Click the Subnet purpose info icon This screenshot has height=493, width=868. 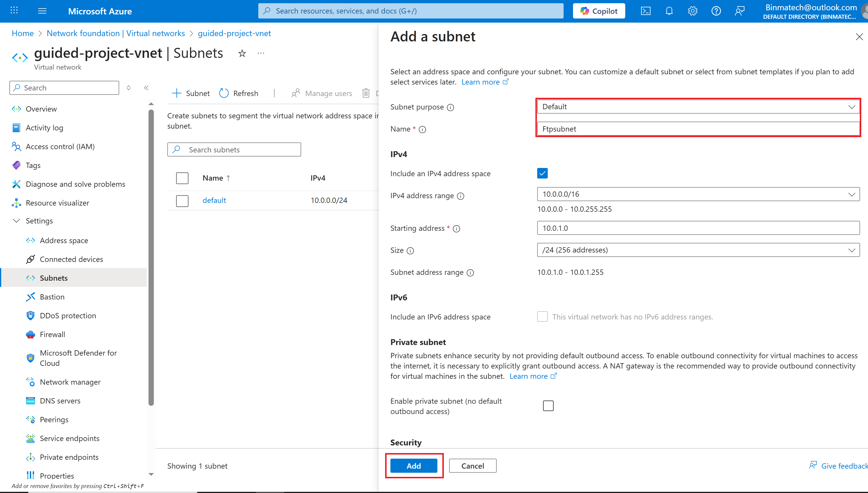tap(450, 107)
